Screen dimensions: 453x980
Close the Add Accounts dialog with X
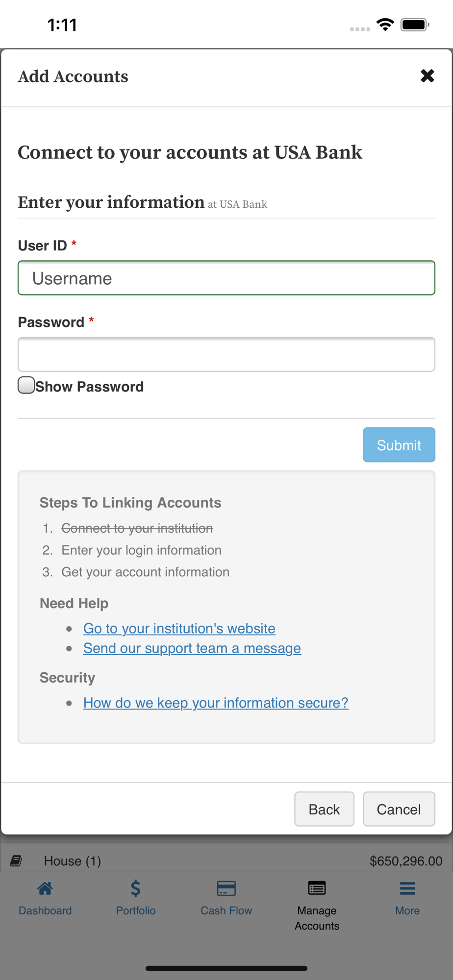pos(427,76)
